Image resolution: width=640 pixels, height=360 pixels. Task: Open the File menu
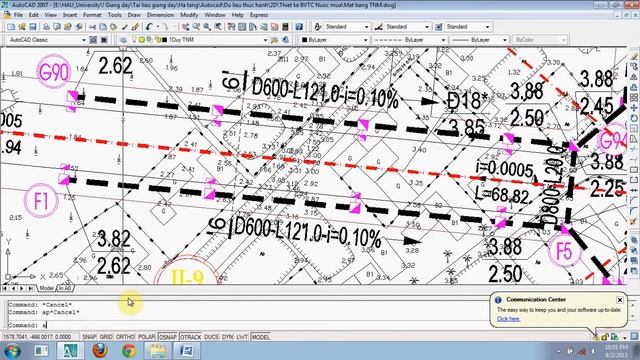18,15
